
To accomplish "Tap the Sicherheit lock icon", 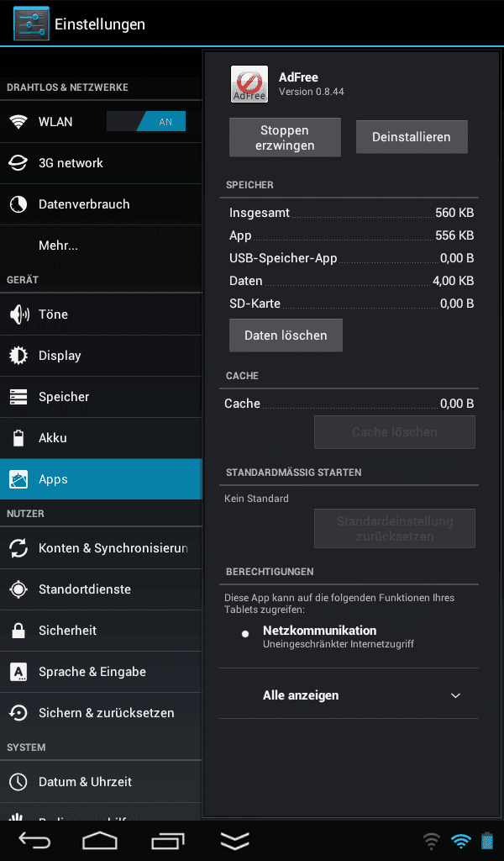I will [x=18, y=630].
